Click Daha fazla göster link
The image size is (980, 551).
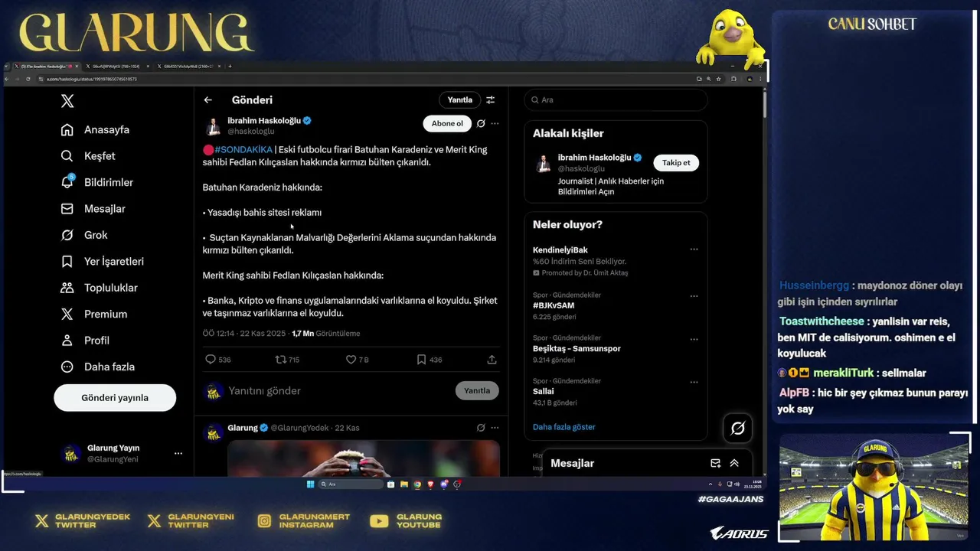(563, 427)
